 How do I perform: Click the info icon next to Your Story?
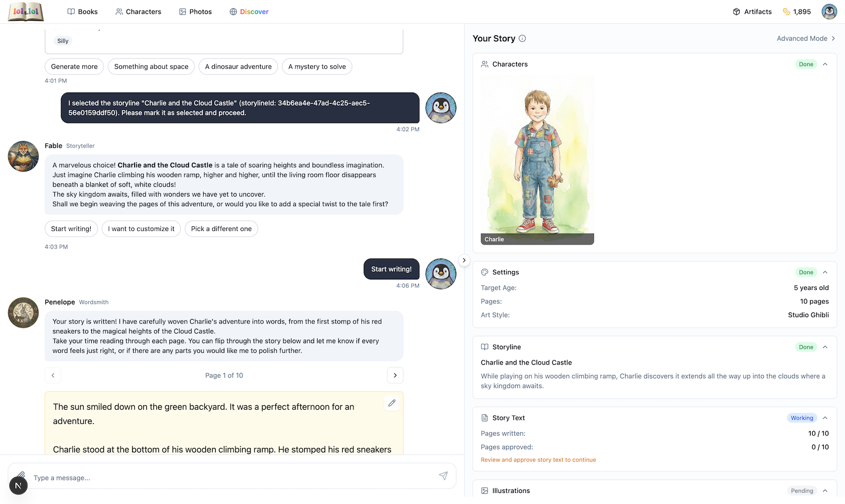[x=522, y=38]
